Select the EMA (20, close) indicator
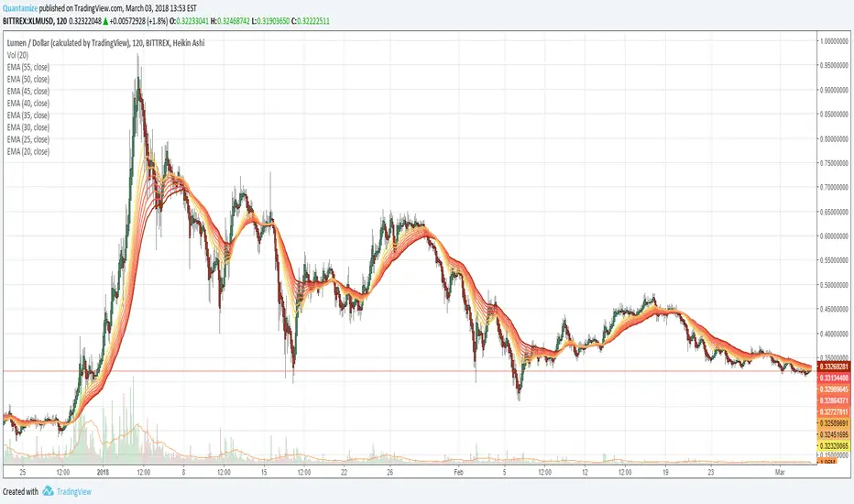The width and height of the screenshot is (854, 504). click(x=27, y=151)
